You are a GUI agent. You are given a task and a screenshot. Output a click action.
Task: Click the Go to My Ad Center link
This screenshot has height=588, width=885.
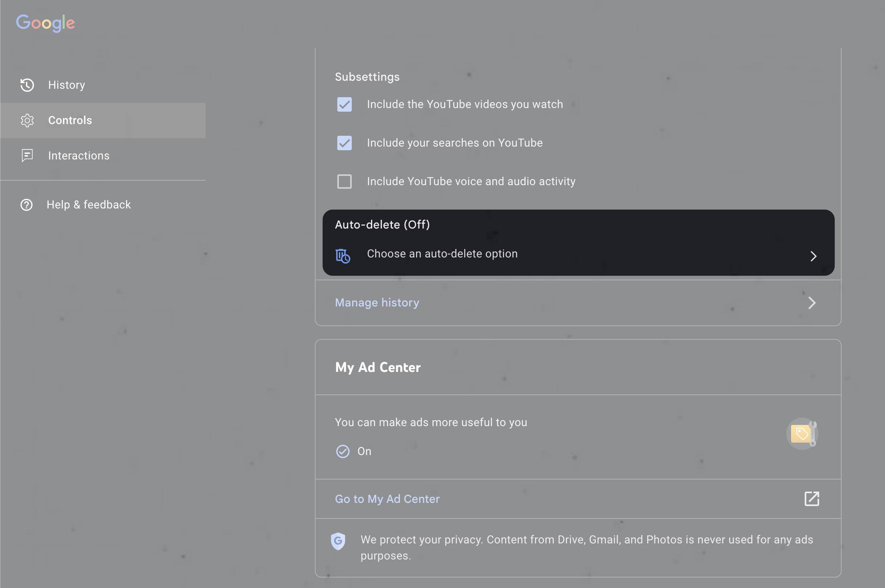tap(387, 499)
